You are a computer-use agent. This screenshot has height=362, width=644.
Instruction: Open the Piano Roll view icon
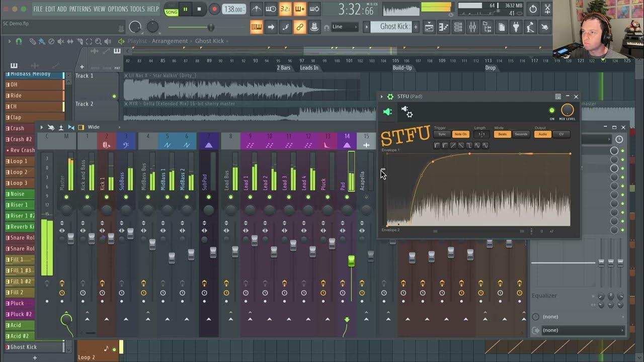[x=443, y=27]
